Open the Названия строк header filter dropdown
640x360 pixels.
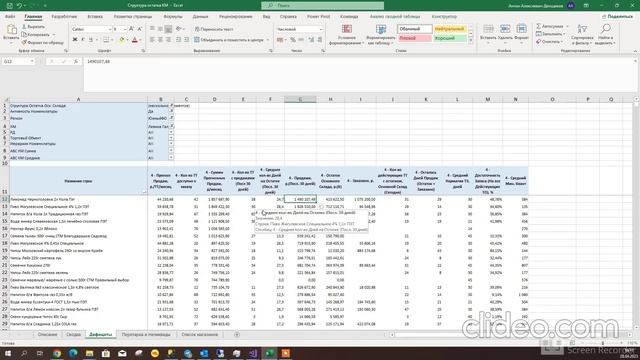click(x=144, y=191)
